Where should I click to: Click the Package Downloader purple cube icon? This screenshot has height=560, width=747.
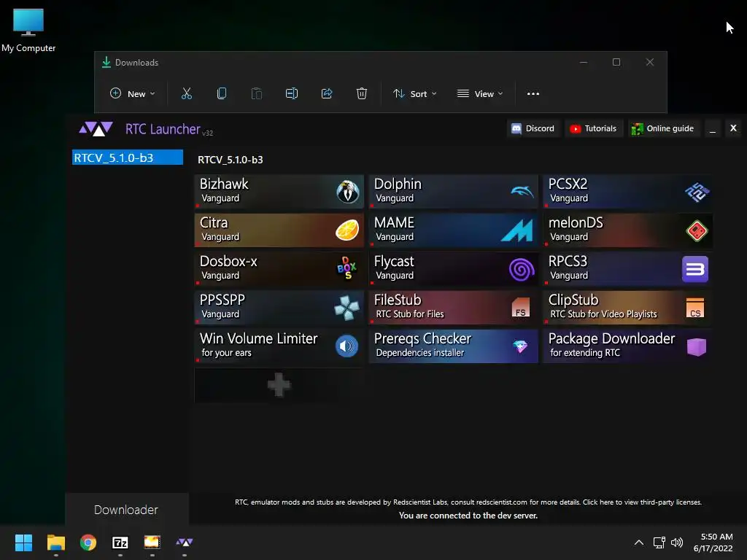pyautogui.click(x=697, y=346)
